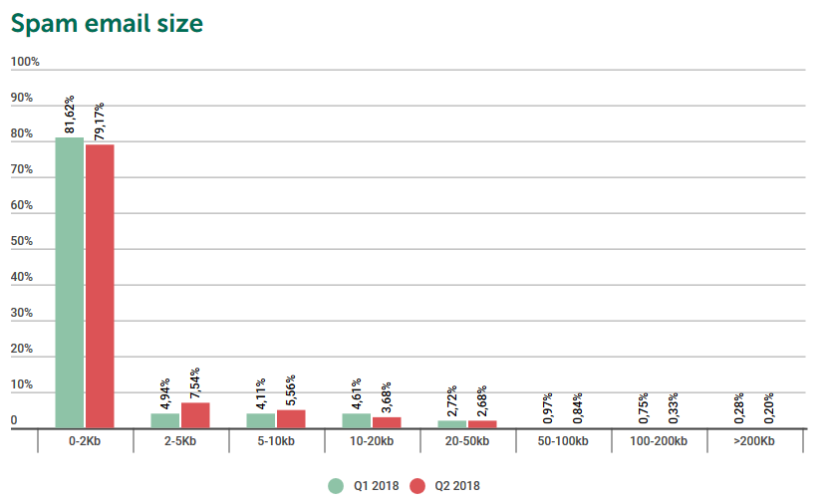829x504 pixels.
Task: Select the red 5-10kb bar
Action: [291, 418]
